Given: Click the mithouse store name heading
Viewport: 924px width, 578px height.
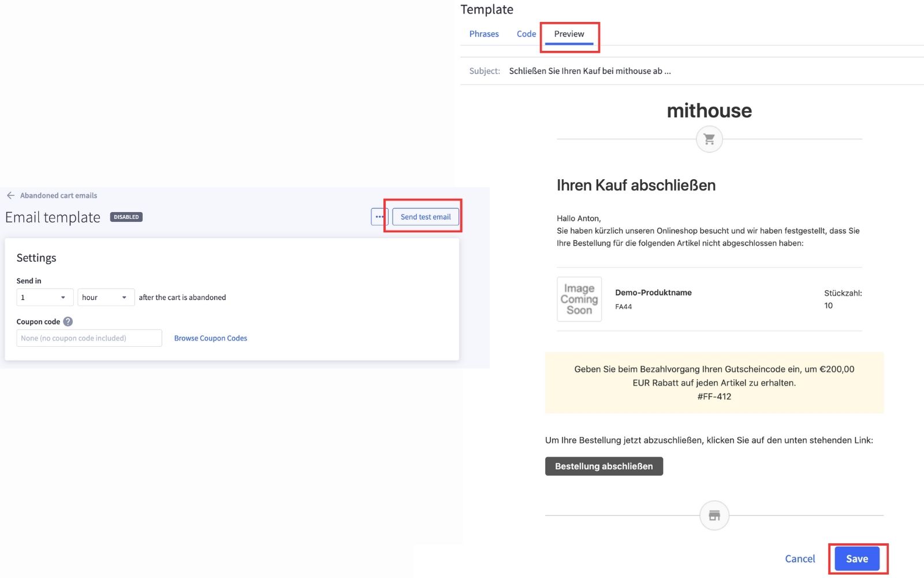Looking at the screenshot, I should click(x=709, y=110).
